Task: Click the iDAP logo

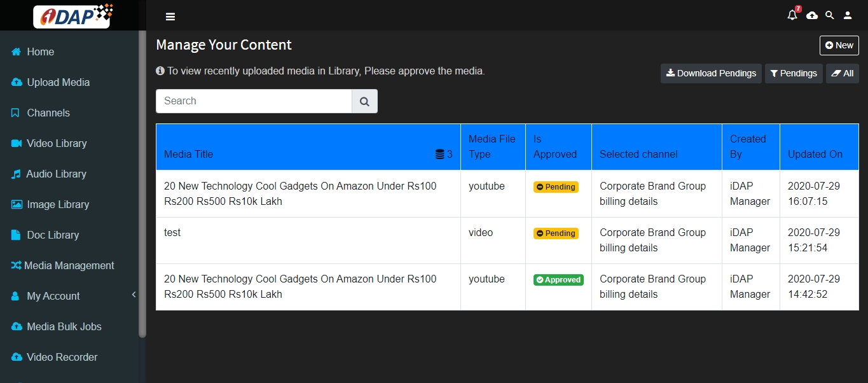Action: pos(73,16)
